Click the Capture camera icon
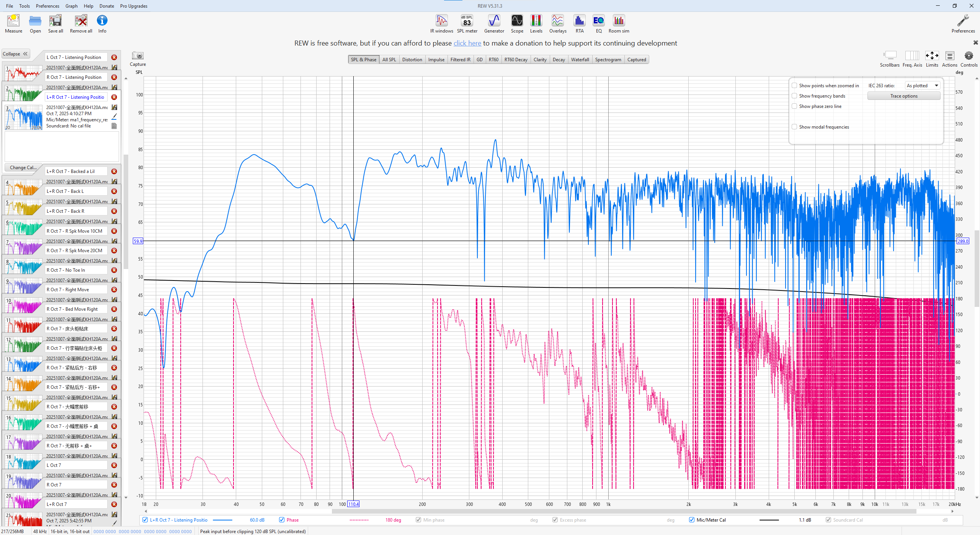Screen dimensions: 980x535 (x=137, y=56)
